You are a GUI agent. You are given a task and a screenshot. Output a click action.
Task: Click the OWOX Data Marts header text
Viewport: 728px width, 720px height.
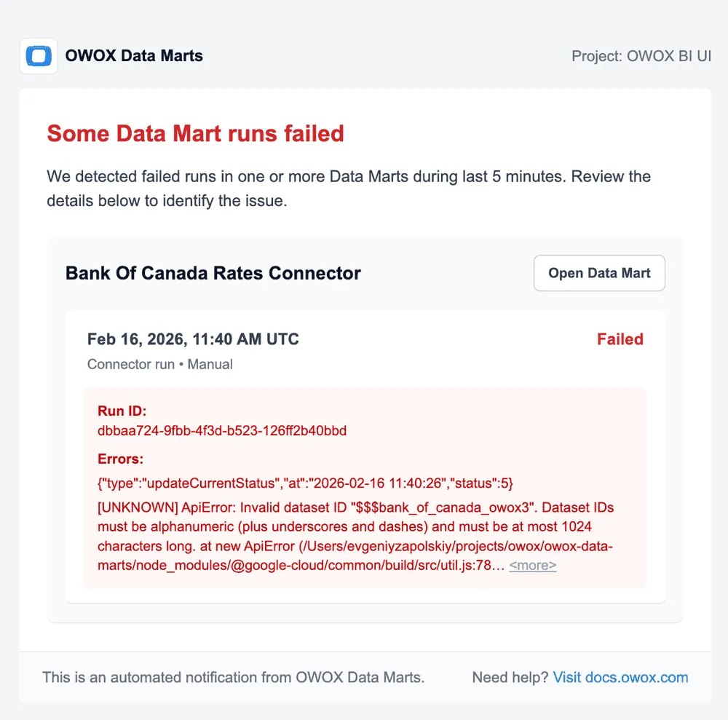(x=133, y=55)
